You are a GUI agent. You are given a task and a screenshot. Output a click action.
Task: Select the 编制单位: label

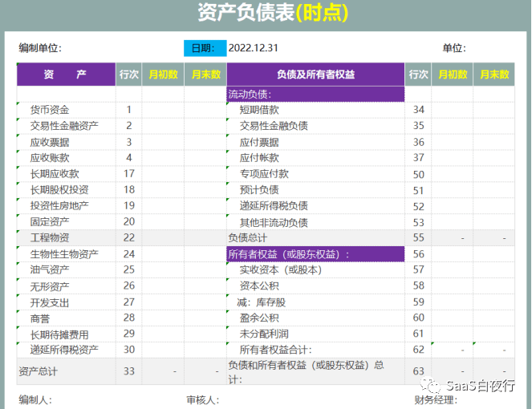[40, 48]
